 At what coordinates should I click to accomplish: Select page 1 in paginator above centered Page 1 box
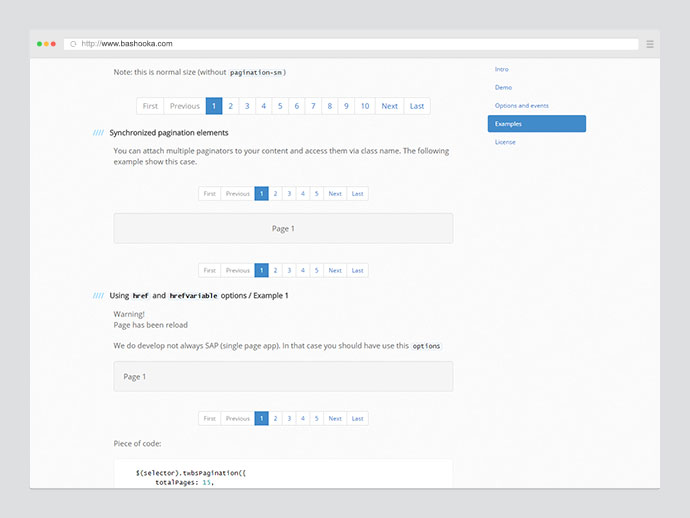(261, 194)
